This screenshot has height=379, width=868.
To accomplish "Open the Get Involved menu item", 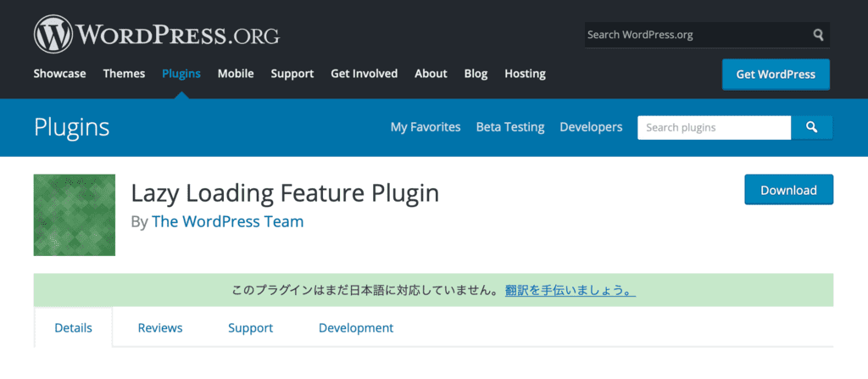I will tap(364, 74).
